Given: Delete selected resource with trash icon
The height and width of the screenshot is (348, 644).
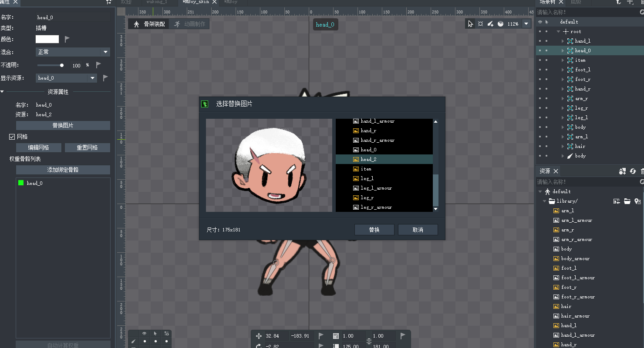Looking at the screenshot, I should [642, 171].
